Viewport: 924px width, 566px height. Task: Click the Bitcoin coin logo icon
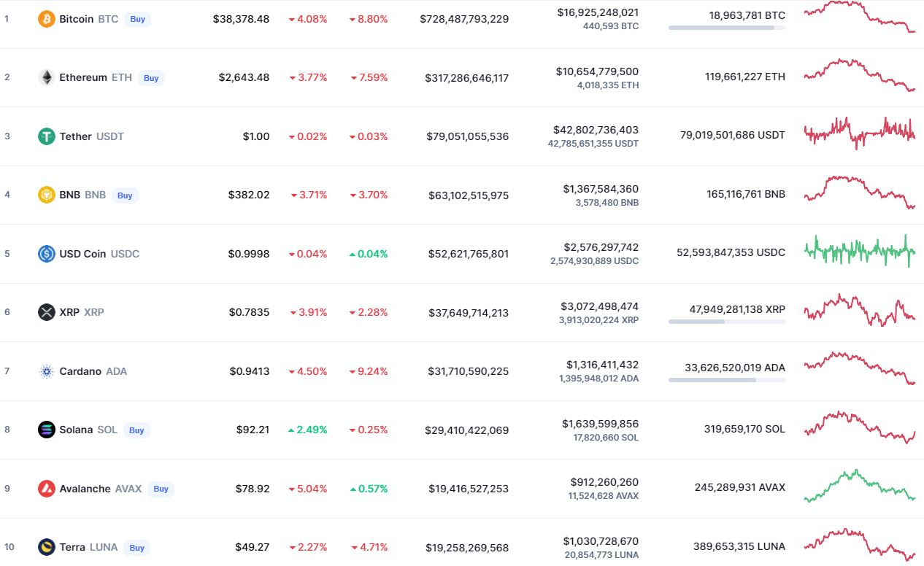point(47,19)
